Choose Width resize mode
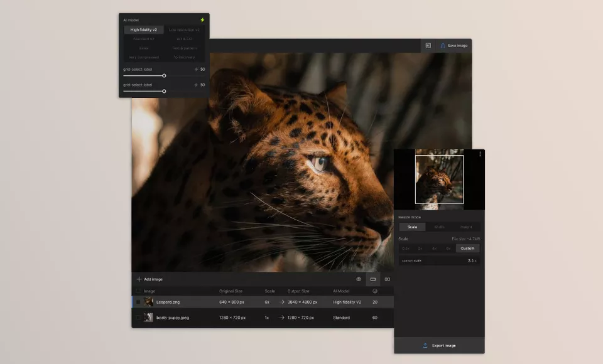 tap(439, 227)
